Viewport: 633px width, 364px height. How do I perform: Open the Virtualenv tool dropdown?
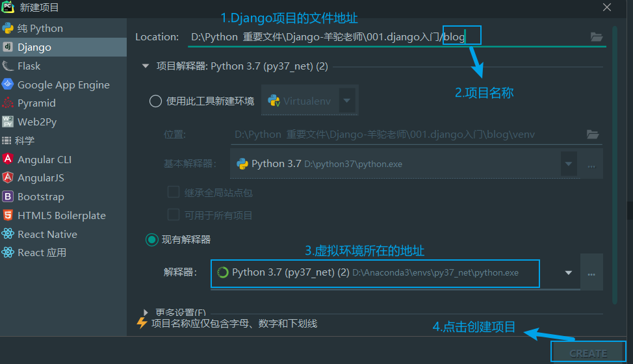(347, 101)
